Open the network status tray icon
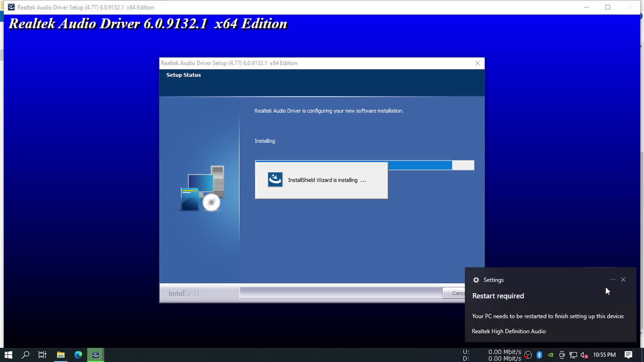 (x=573, y=355)
